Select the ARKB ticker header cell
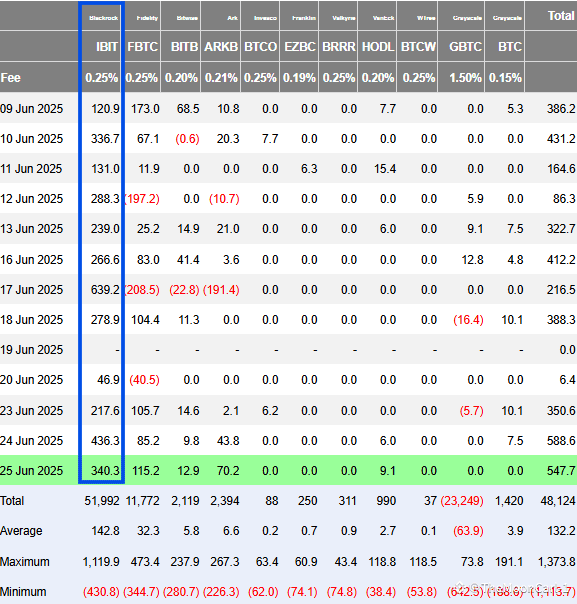This screenshot has width=577, height=604. [221, 47]
